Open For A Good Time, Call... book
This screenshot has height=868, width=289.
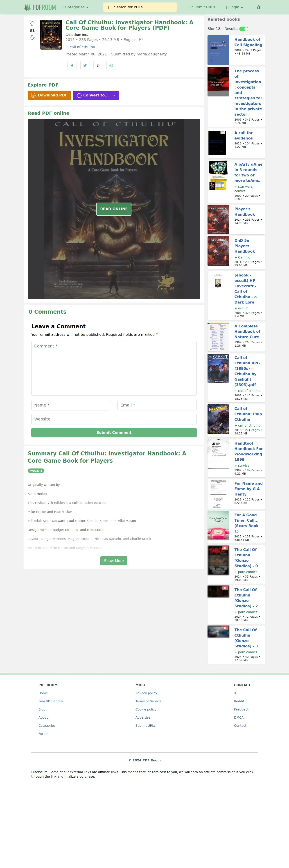point(246,523)
